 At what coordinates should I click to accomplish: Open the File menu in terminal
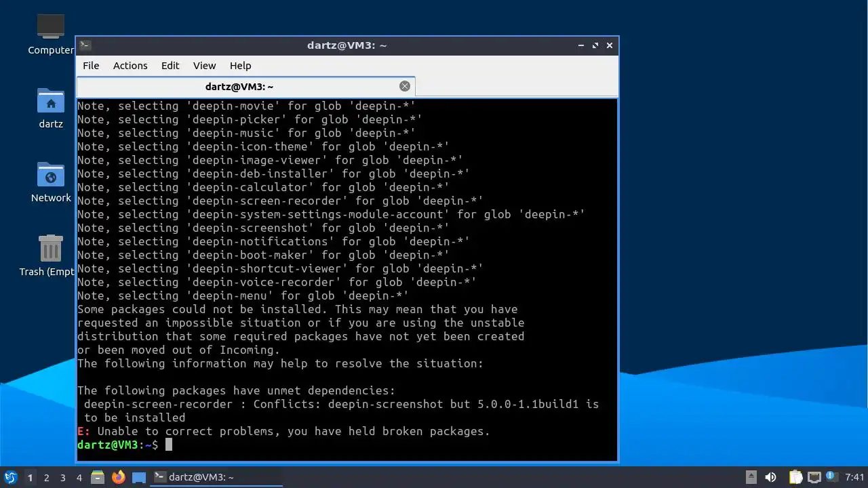pos(91,66)
